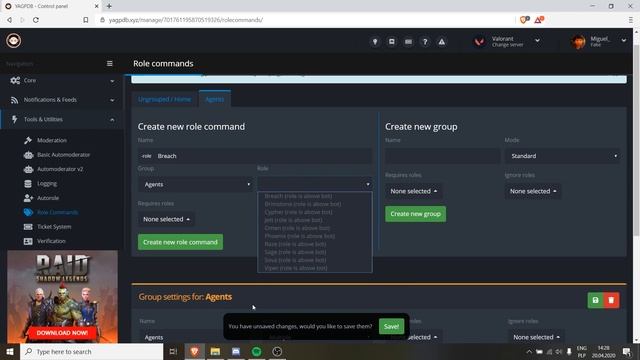
Task: Click the square chat icon in top bar
Action: (x=391, y=42)
